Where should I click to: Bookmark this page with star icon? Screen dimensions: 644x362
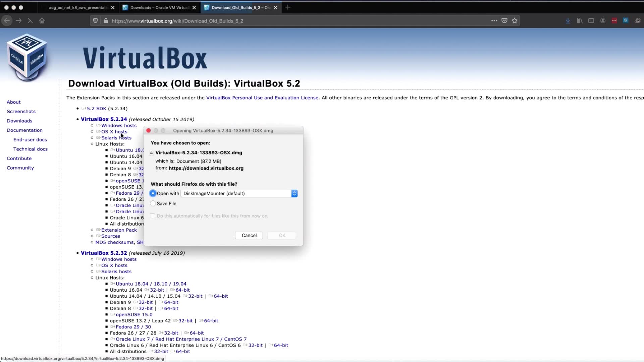click(x=515, y=21)
